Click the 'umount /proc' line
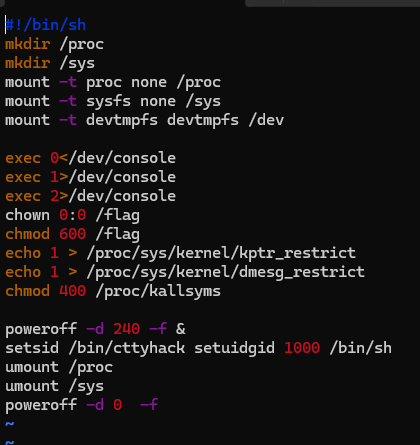 pos(59,367)
